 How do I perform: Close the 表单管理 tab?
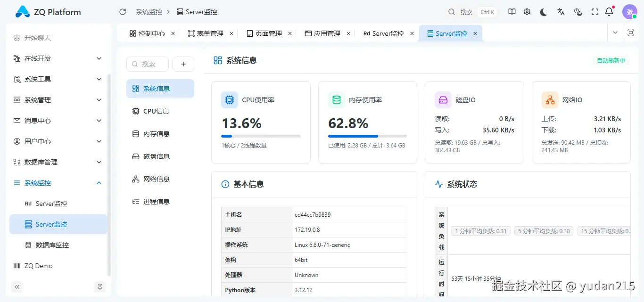[231, 33]
